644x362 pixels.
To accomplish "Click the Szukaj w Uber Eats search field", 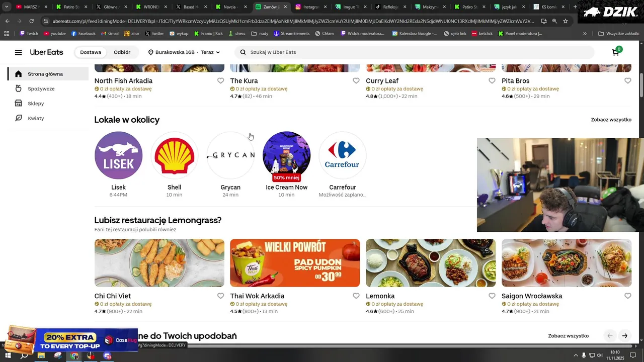I will pos(414,52).
